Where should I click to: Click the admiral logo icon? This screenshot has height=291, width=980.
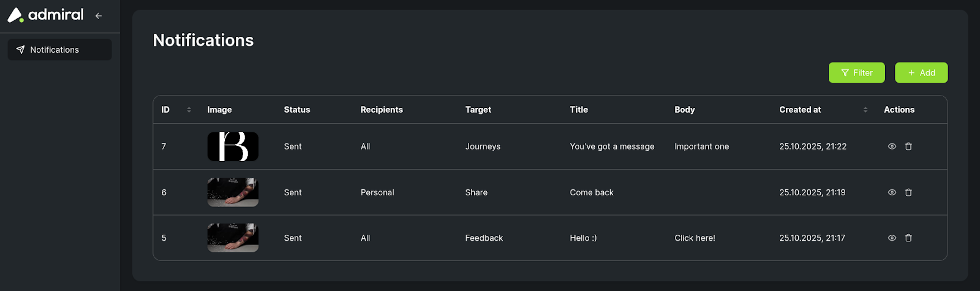click(15, 15)
